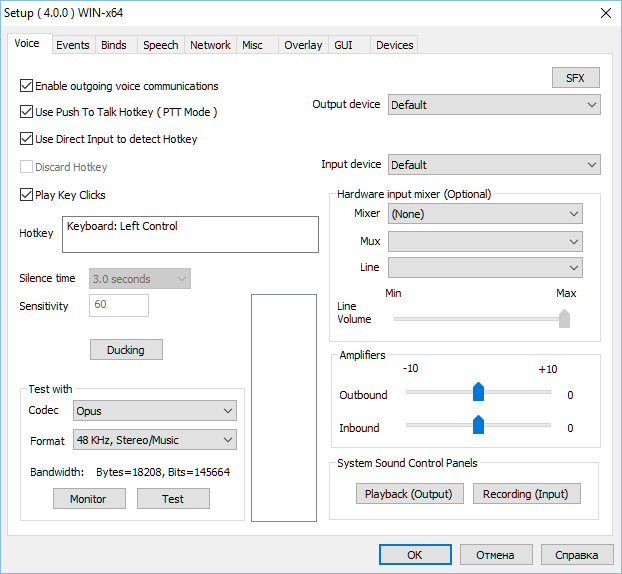
Task: Open Playback (Output) control panel
Action: coord(409,494)
